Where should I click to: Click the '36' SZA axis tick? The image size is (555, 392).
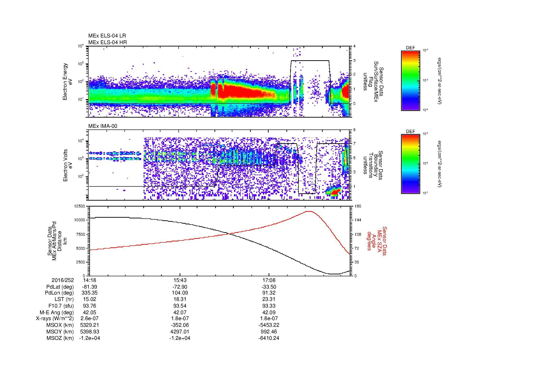tap(357, 262)
